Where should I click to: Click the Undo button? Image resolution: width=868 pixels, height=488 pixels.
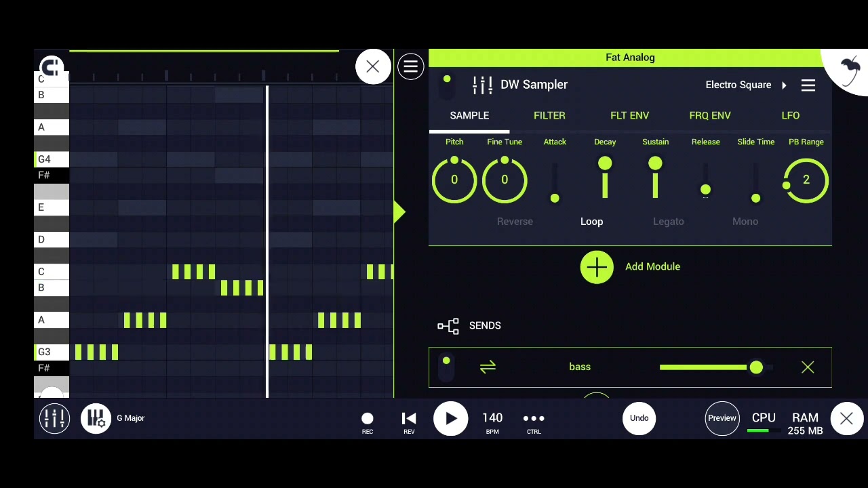639,418
